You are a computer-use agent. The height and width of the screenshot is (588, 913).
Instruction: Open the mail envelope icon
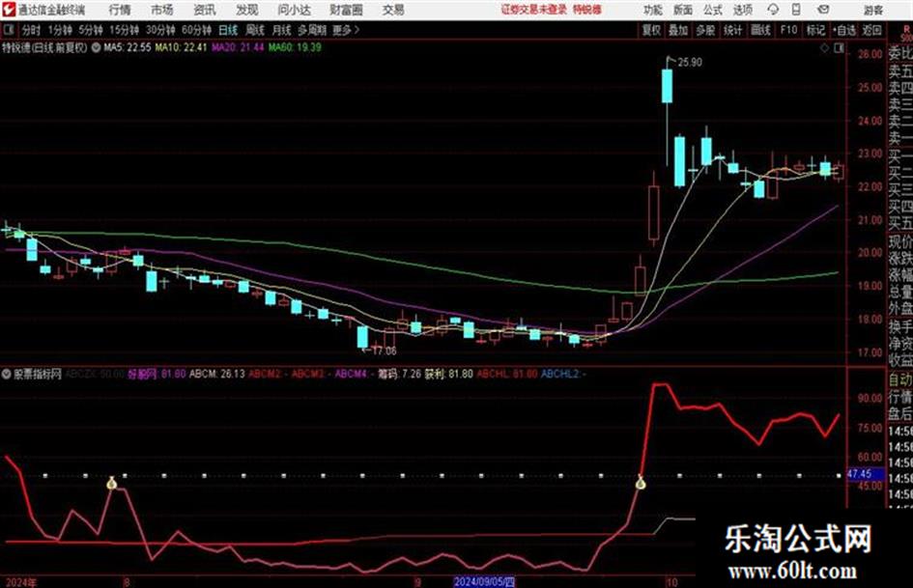pos(823,10)
